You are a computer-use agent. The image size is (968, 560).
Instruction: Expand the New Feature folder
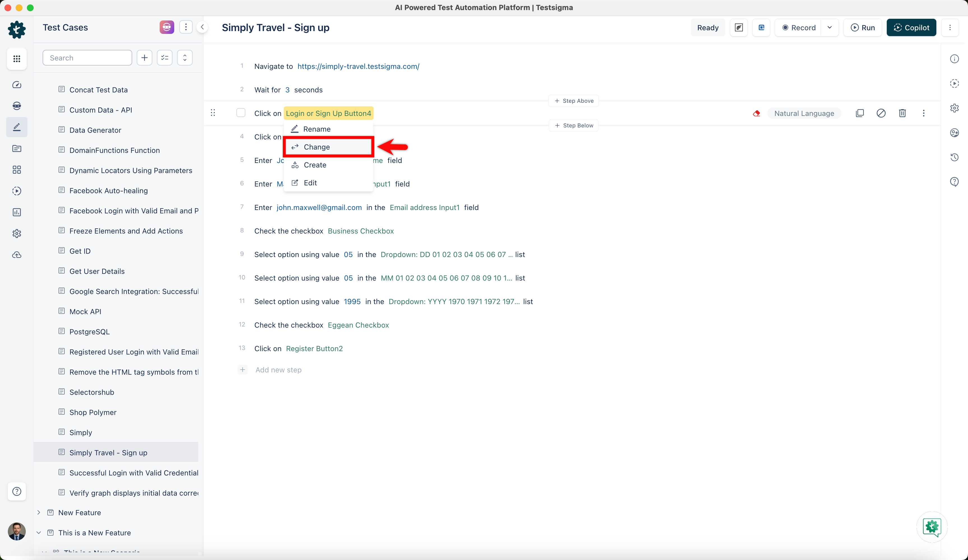[x=39, y=512]
